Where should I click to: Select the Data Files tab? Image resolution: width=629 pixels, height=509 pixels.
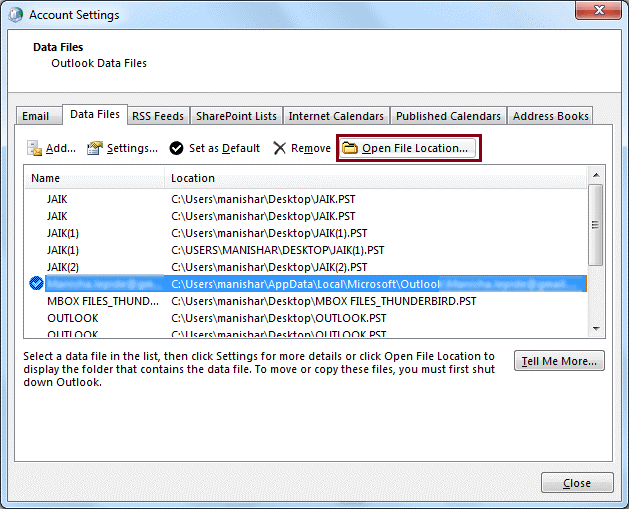pyautogui.click(x=95, y=115)
